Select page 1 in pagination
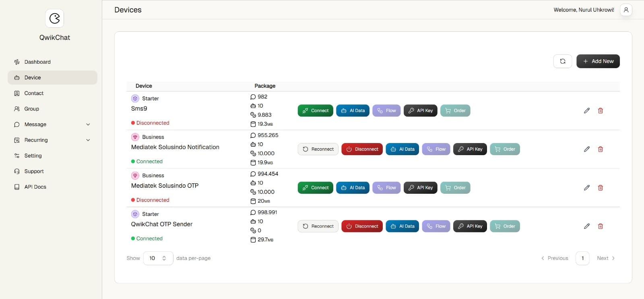This screenshot has height=299, width=644. point(582,258)
